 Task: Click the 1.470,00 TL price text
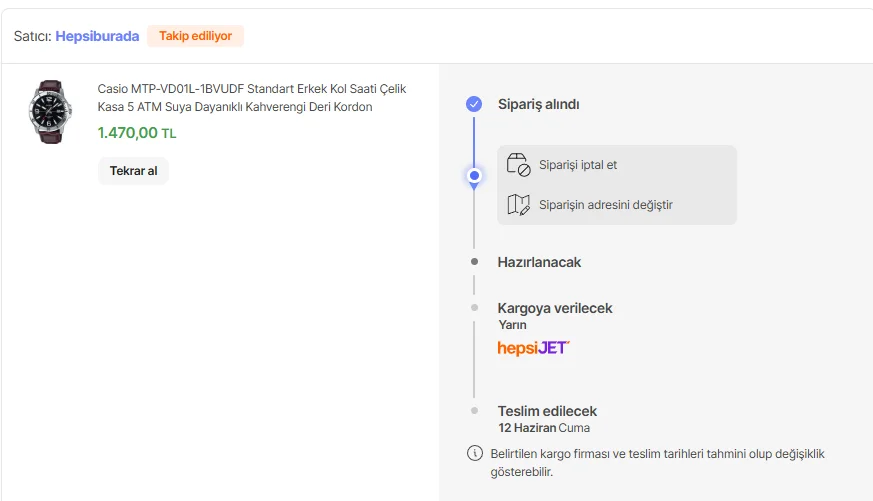[x=137, y=133]
